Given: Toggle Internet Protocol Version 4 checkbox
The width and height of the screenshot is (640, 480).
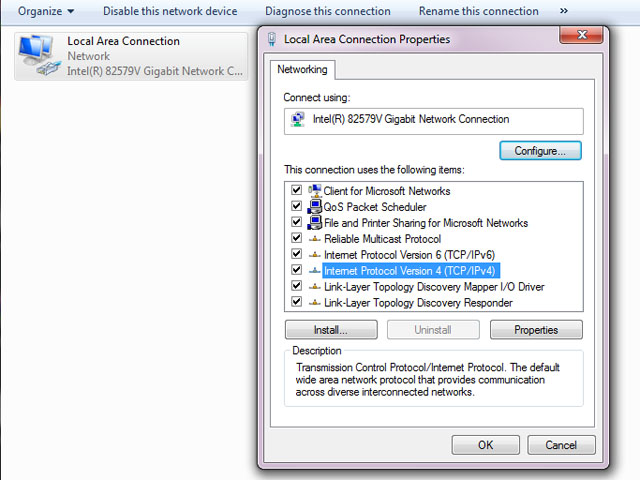Looking at the screenshot, I should pos(297,270).
